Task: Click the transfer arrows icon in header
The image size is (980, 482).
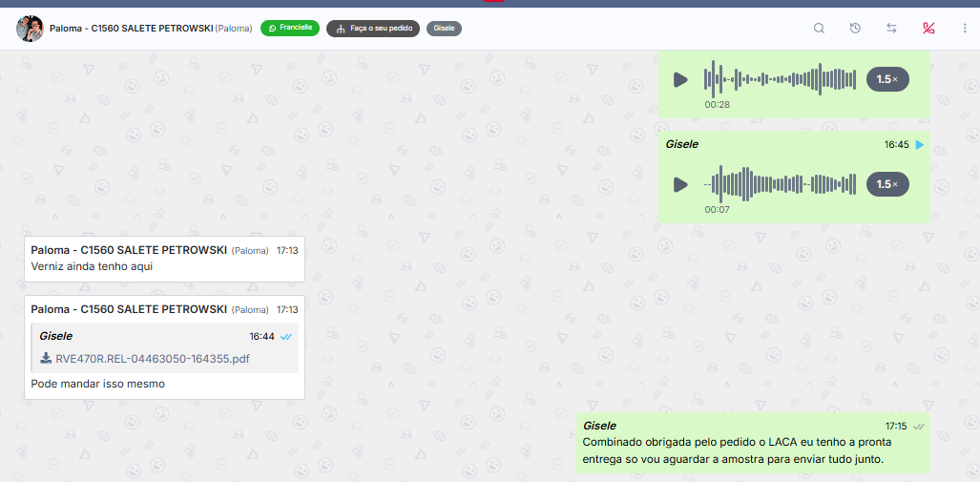Action: (891, 29)
